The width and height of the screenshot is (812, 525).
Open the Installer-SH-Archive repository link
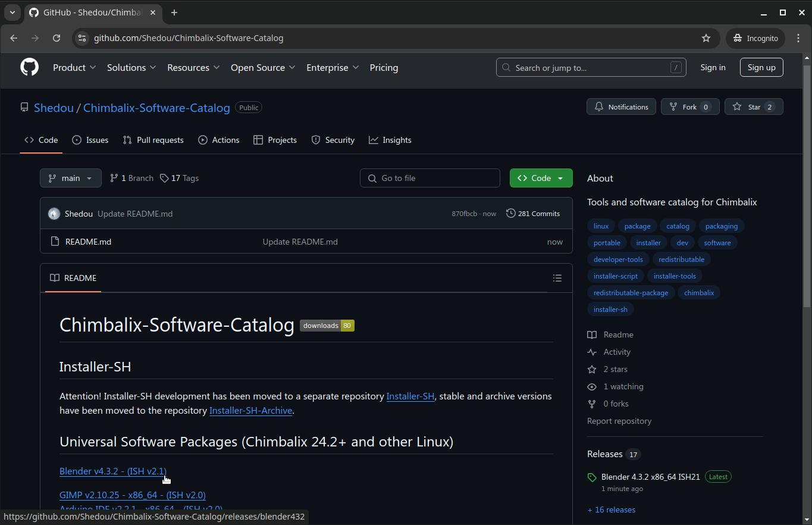pos(250,411)
